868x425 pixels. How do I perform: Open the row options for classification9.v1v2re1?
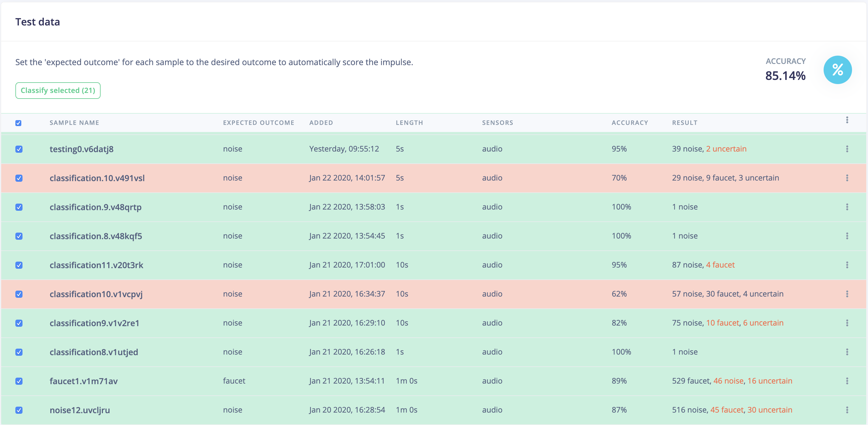(x=847, y=323)
